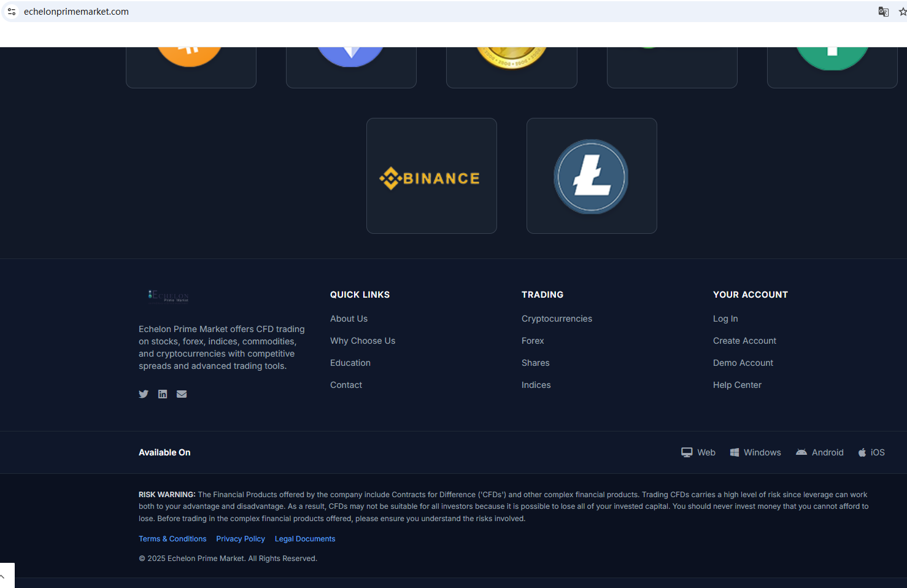Click the Web monitor icon
The width and height of the screenshot is (907, 588).
pos(687,452)
